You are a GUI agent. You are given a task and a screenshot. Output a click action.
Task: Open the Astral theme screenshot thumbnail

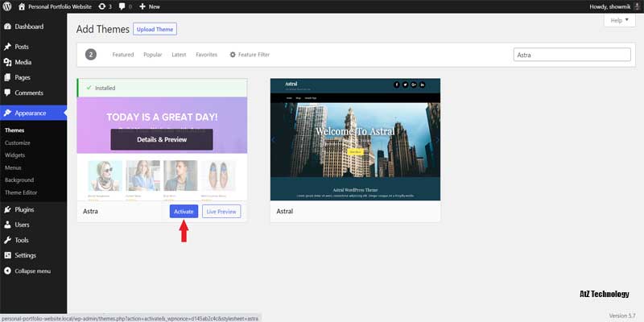tap(355, 139)
